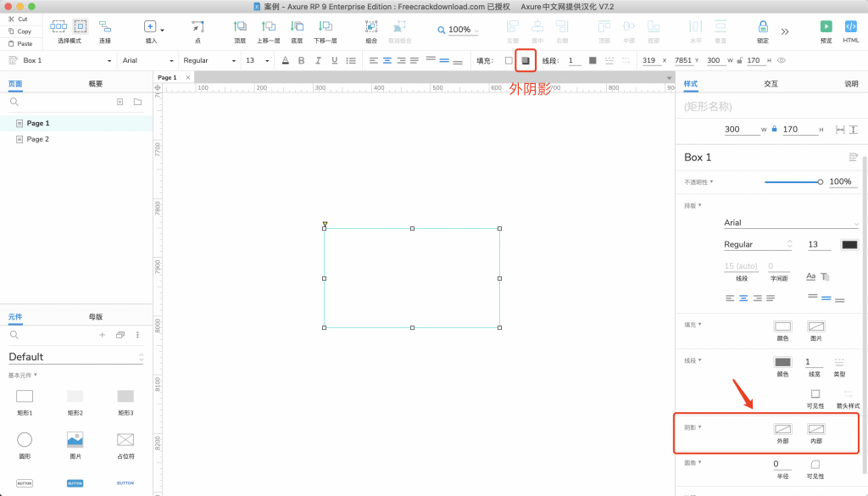Click the 预览 (Preview) play button

click(826, 27)
